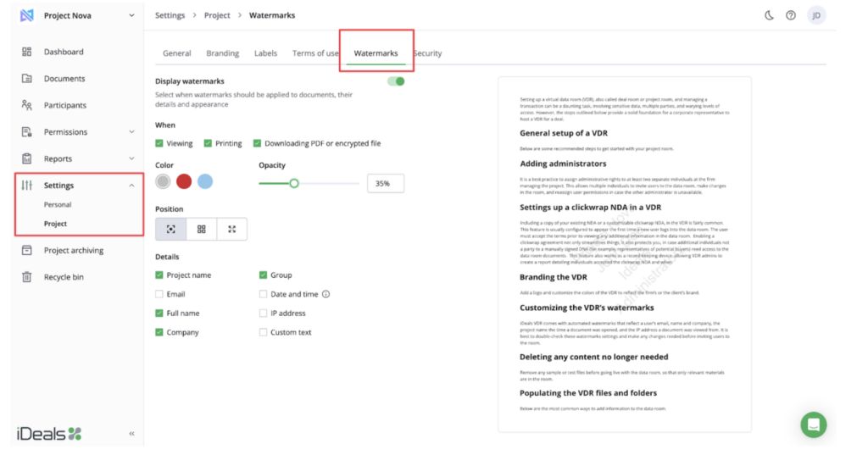
Task: Open the green chat support bubble
Action: click(x=814, y=424)
